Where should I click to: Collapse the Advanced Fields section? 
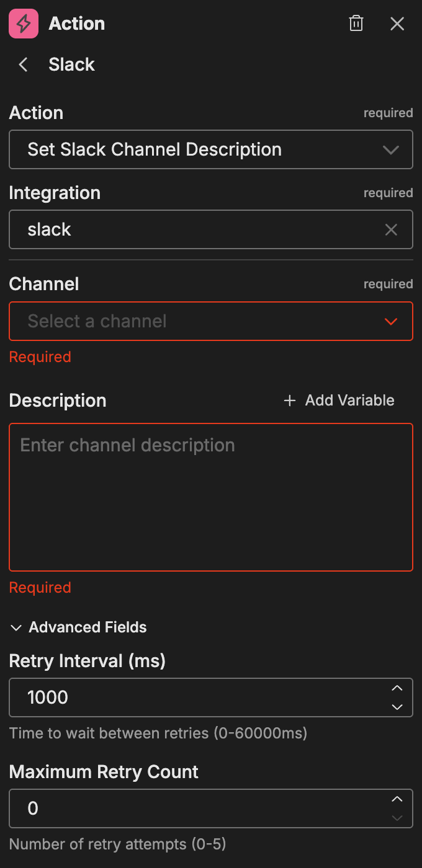78,627
